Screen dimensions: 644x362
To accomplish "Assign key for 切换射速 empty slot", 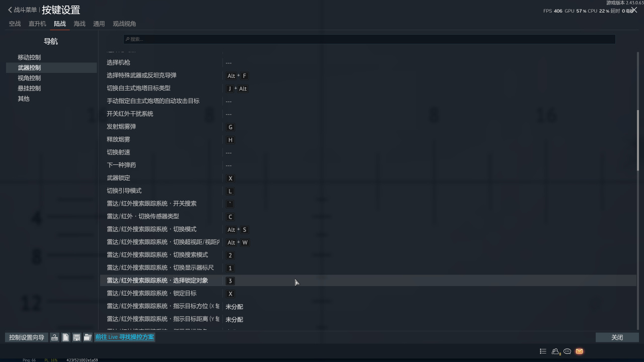I will tap(228, 153).
